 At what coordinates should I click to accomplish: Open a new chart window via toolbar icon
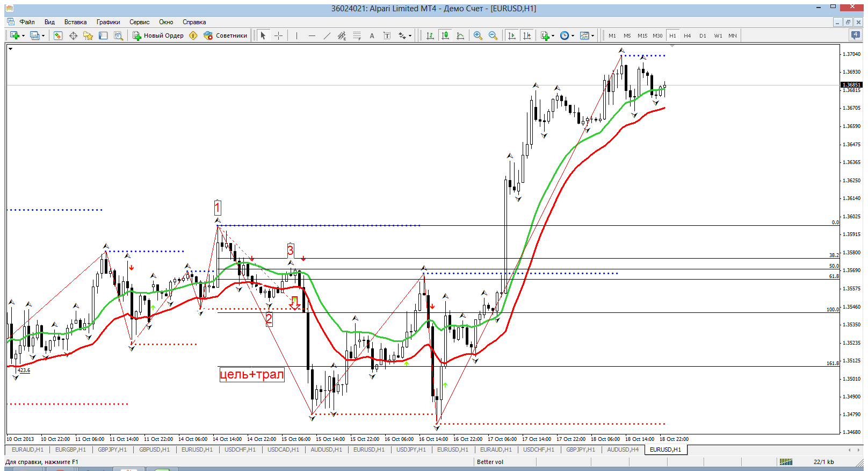coord(15,35)
